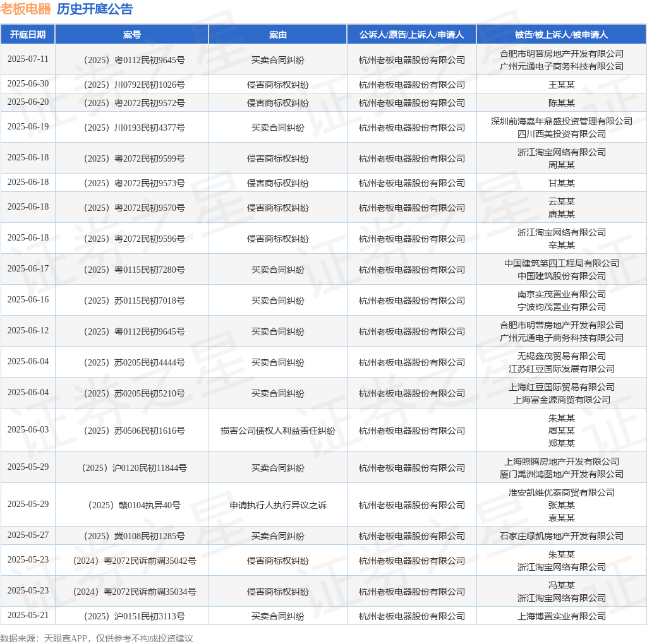
Task: Click the 老板电器 title text
Action: [x=25, y=9]
